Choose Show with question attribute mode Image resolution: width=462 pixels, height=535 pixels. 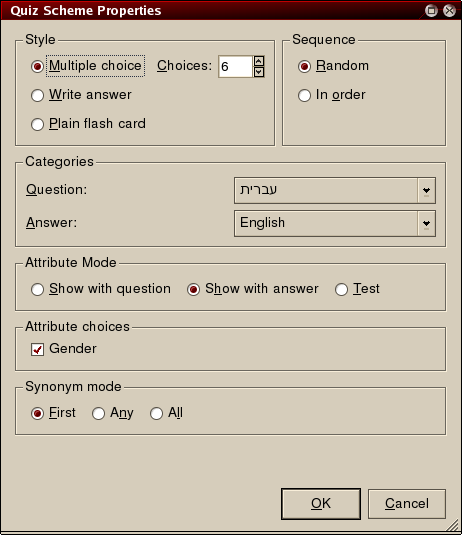37,289
